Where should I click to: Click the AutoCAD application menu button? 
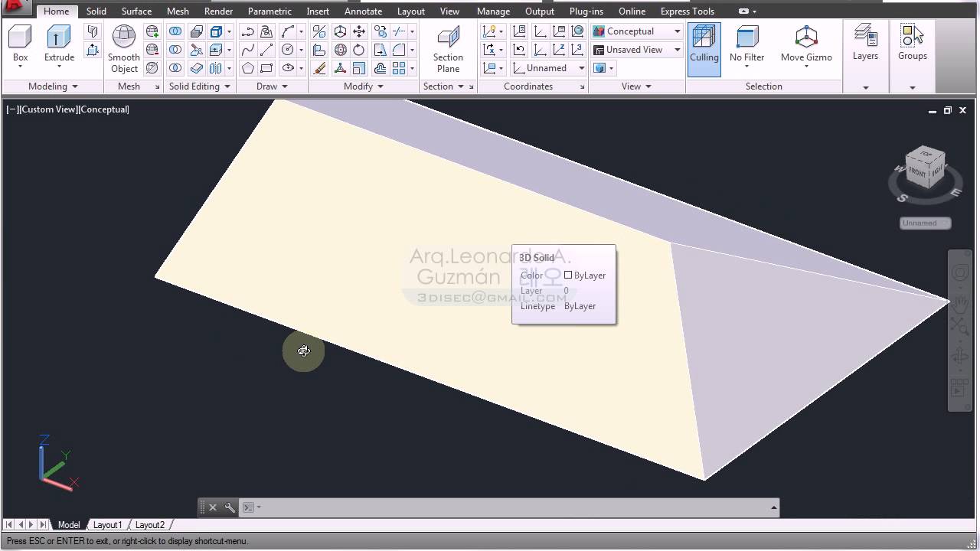(x=15, y=6)
